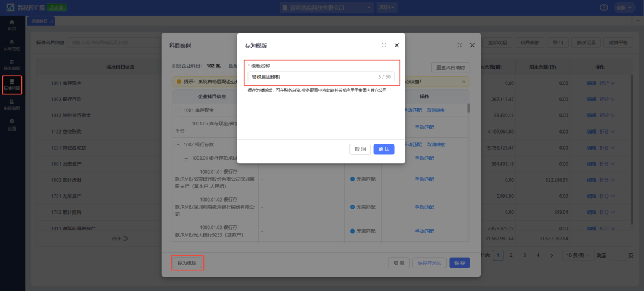Open 账务数据 in left sidebar
Image resolution: width=644 pixels, height=291 pixels.
[x=12, y=65]
